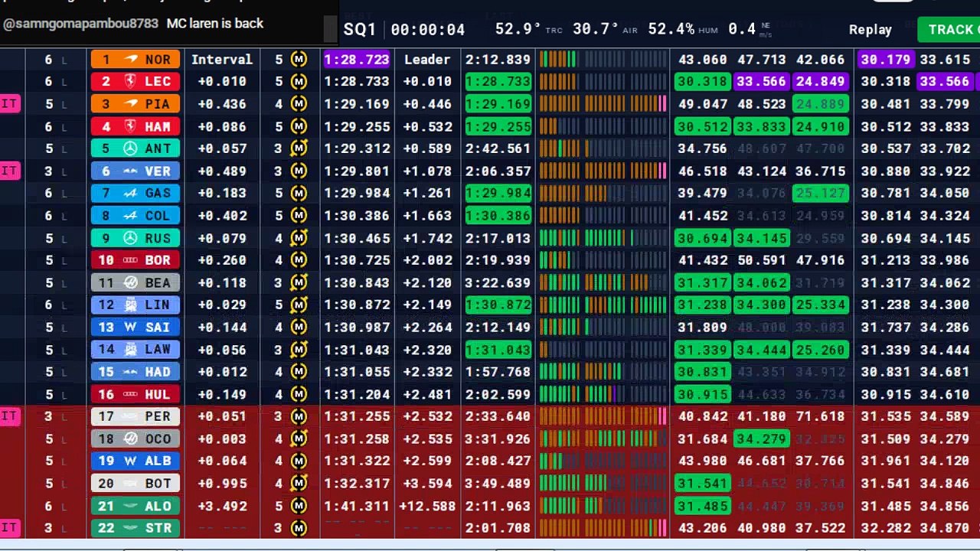
Task: Click the medium tyre icon in HAM row
Action: click(299, 126)
